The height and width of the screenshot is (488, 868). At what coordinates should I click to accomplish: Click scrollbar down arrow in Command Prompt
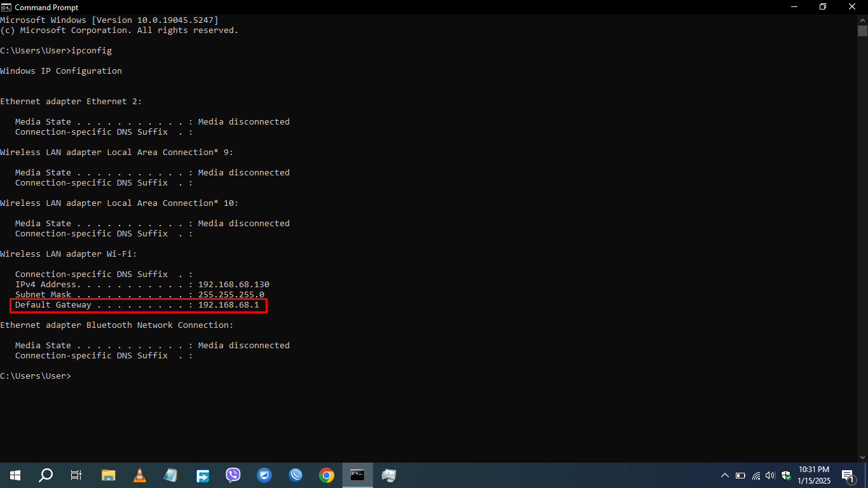862,457
